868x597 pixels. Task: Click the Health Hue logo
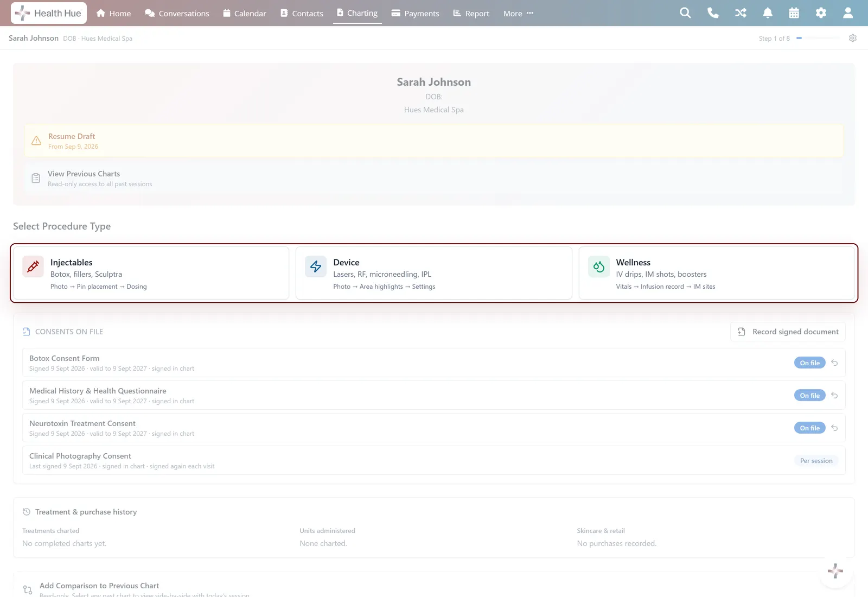[48, 13]
